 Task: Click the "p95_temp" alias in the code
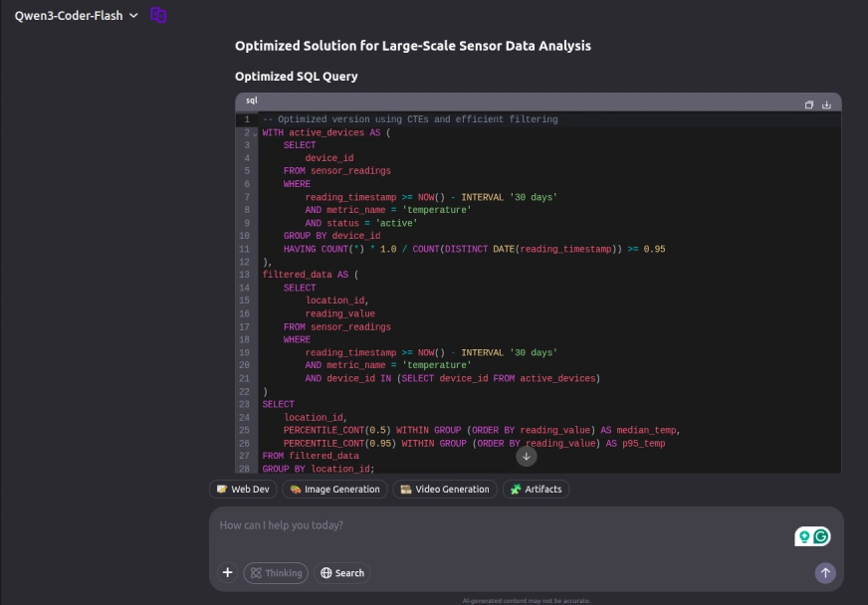click(x=644, y=444)
